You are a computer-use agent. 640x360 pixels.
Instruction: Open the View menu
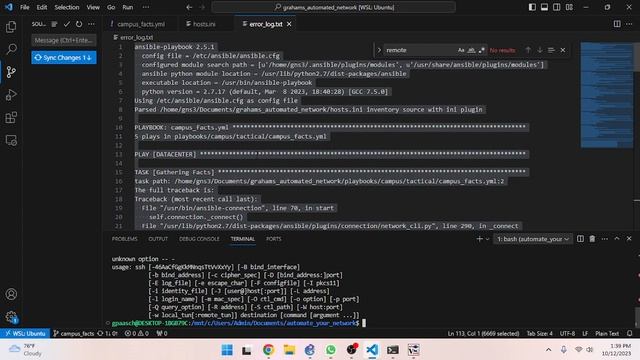click(93, 7)
